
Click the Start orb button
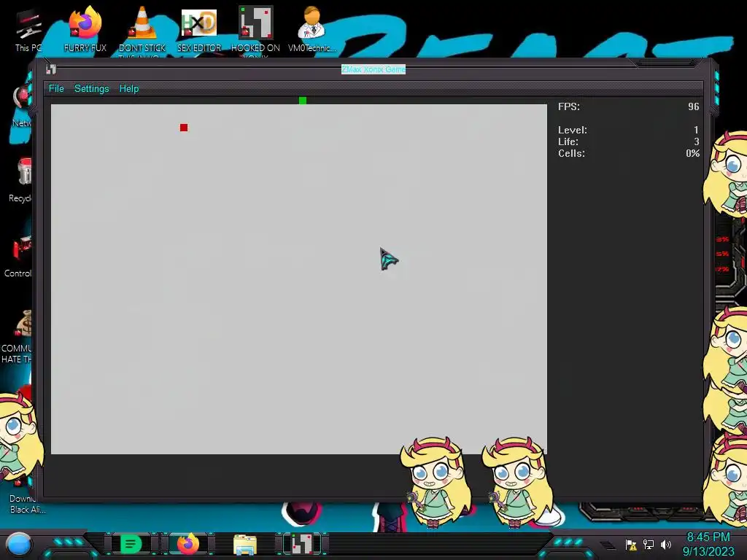point(18,544)
